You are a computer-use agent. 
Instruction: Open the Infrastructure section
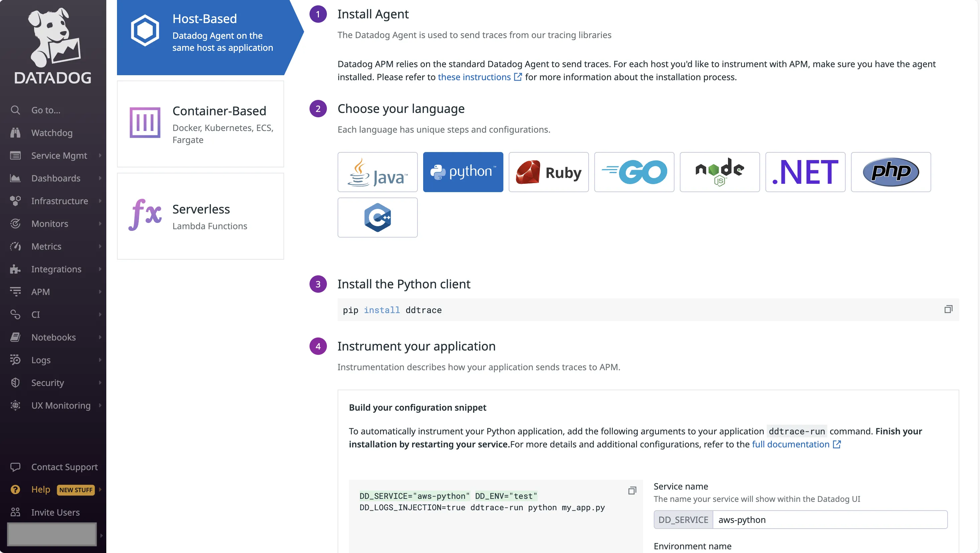pos(59,201)
